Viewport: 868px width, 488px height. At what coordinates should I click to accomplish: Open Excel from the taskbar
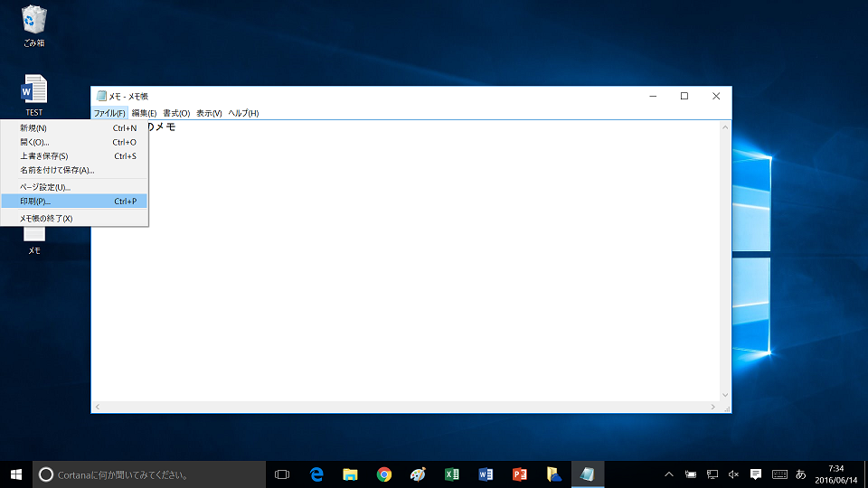click(452, 474)
